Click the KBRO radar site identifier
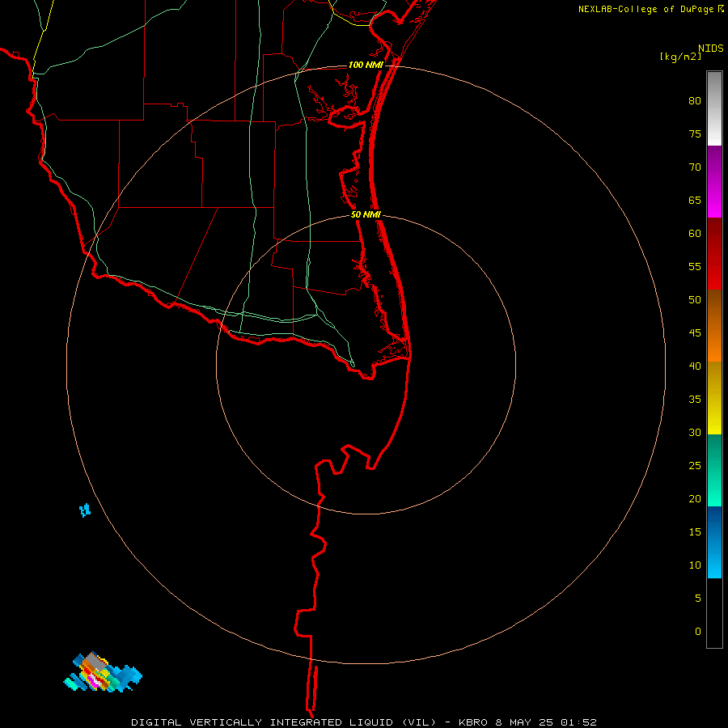 475,722
